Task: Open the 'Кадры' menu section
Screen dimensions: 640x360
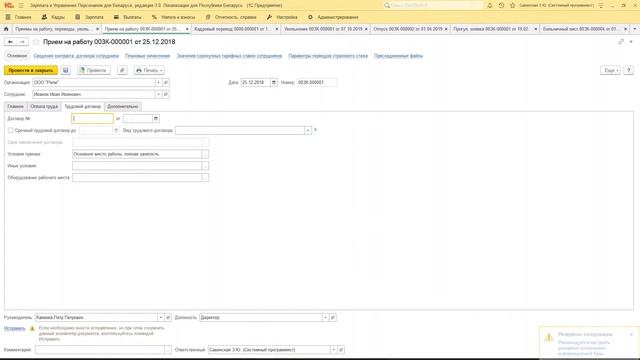Action: click(x=53, y=17)
